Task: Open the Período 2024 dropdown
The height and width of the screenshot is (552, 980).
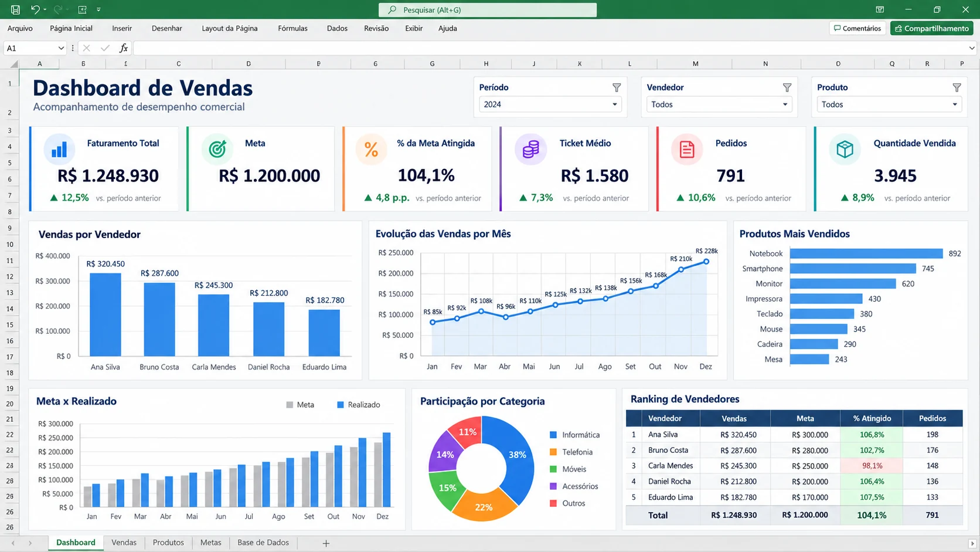Action: pyautogui.click(x=550, y=104)
